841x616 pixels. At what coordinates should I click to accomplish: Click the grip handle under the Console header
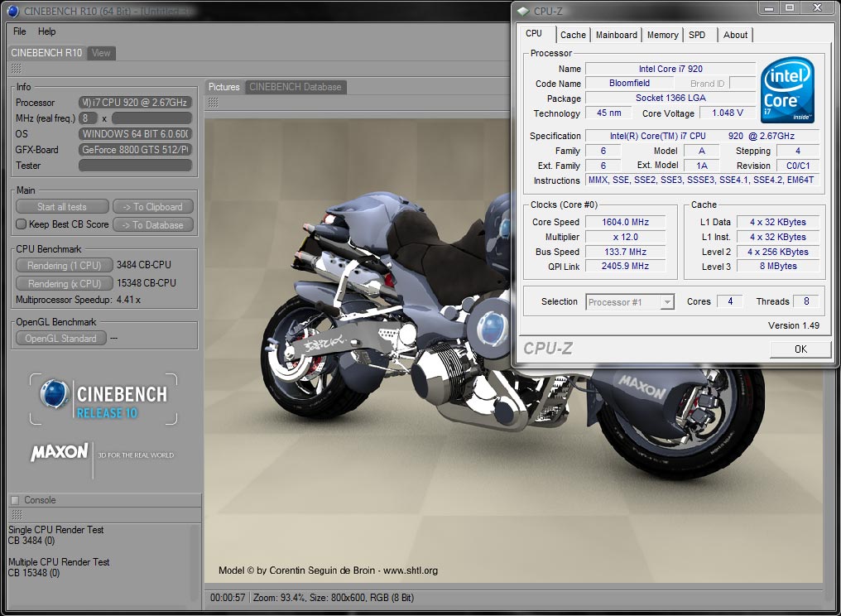tap(16, 515)
